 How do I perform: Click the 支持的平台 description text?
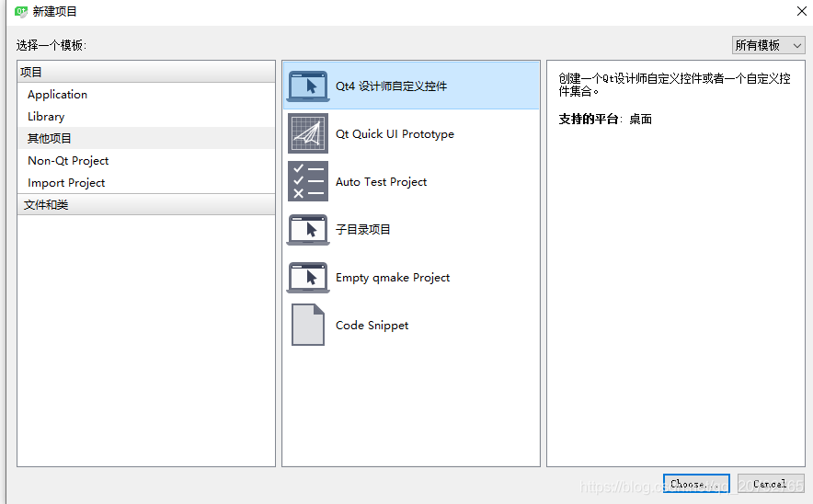pos(605,120)
